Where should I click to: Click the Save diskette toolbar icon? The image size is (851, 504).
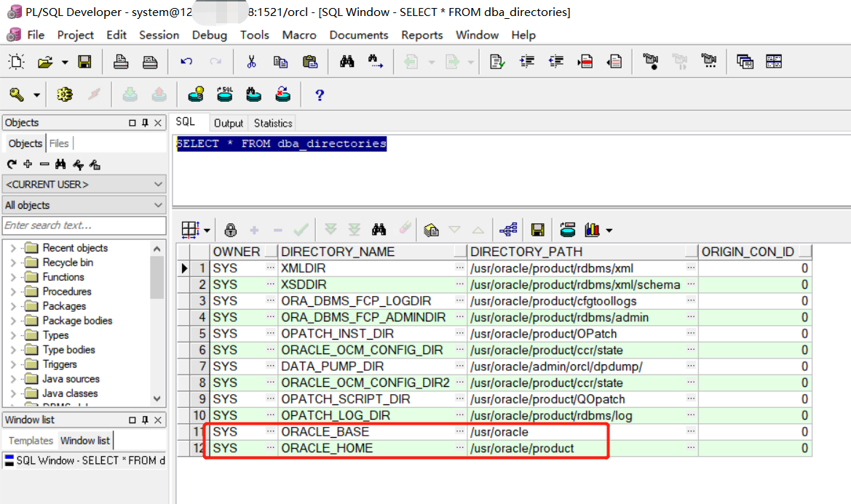[x=84, y=62]
